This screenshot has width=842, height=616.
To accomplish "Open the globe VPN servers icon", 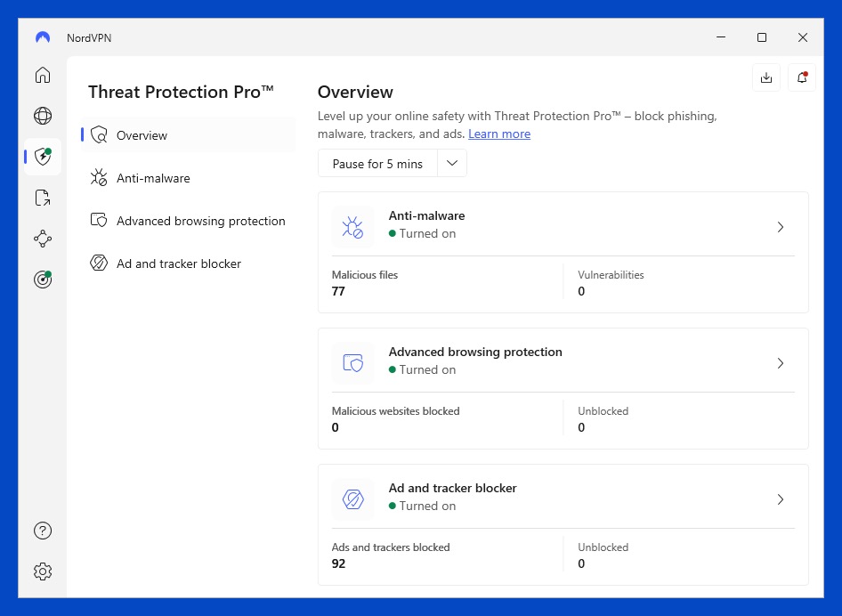I will [x=43, y=116].
